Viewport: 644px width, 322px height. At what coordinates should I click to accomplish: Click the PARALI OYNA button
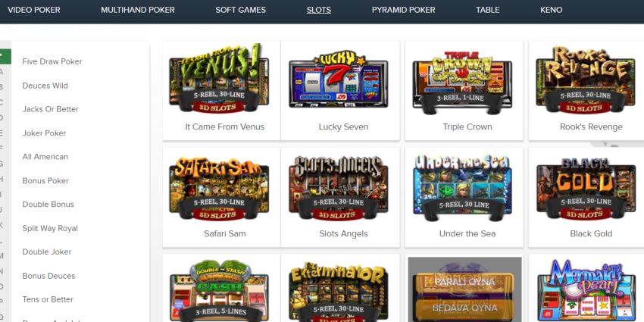(466, 283)
